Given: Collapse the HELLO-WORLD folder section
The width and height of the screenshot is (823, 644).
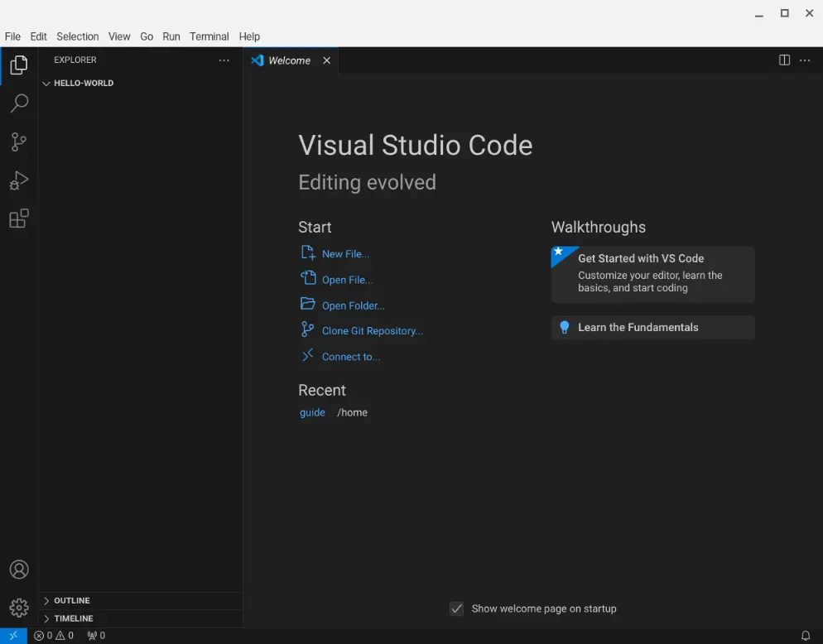Looking at the screenshot, I should click(83, 84).
